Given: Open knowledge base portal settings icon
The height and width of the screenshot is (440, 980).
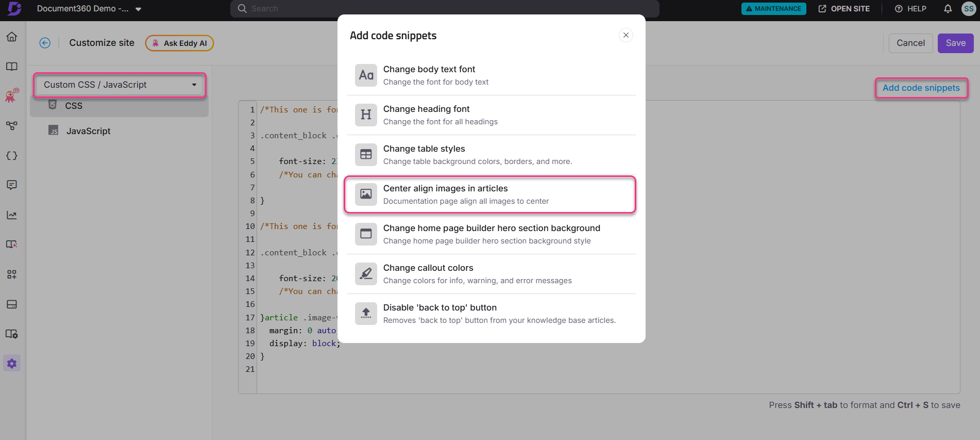Looking at the screenshot, I should coord(12,334).
